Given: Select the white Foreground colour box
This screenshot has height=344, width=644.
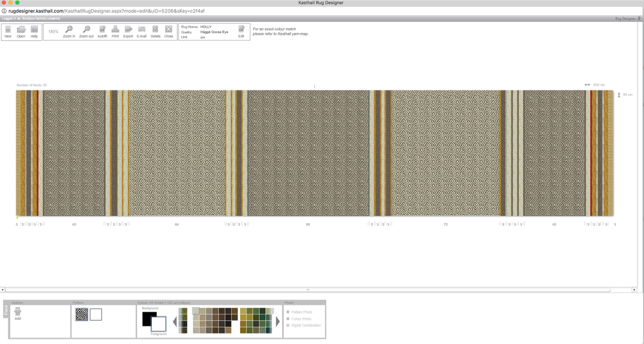Looking at the screenshot, I should click(x=158, y=324).
